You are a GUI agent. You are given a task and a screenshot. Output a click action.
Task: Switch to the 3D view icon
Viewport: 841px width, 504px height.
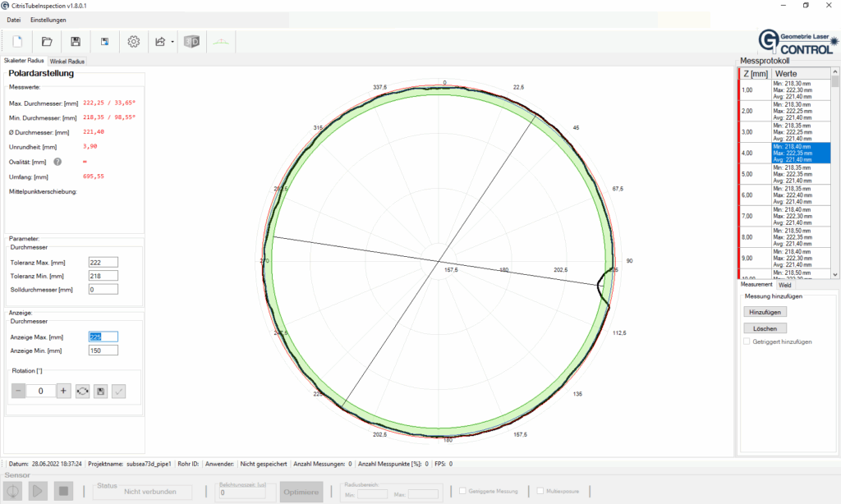[191, 41]
